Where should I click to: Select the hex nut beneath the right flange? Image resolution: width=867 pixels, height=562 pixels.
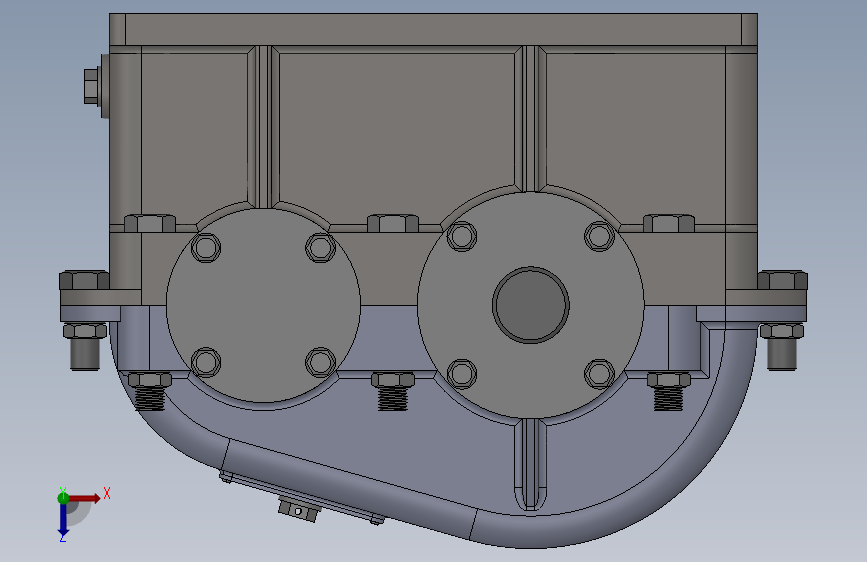[782, 331]
